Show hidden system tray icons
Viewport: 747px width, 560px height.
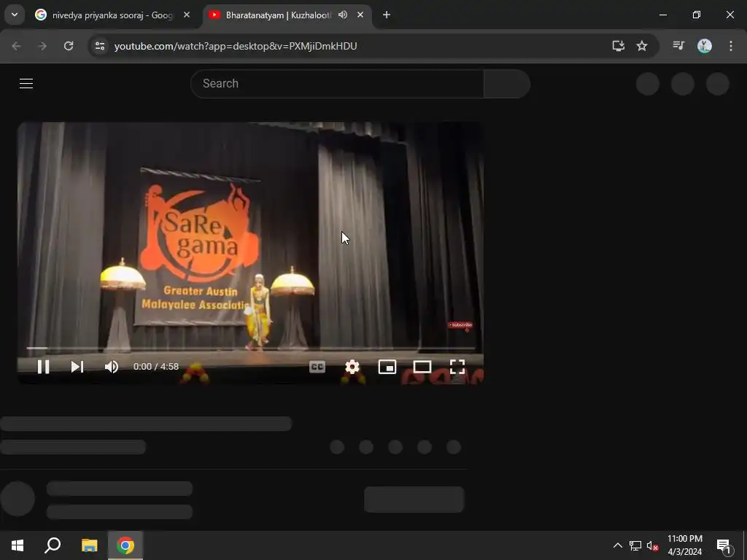(x=617, y=545)
